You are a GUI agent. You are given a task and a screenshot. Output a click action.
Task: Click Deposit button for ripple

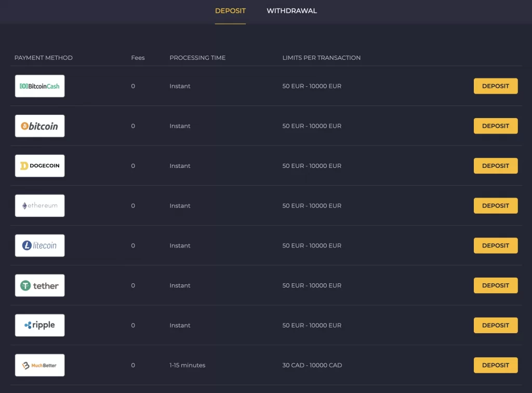(x=496, y=325)
